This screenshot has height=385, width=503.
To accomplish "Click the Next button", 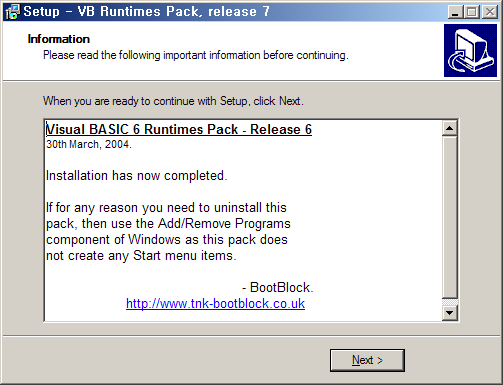I will point(367,360).
